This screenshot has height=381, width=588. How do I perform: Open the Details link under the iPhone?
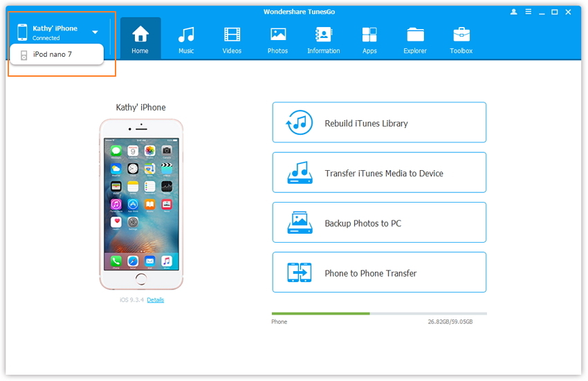155,300
